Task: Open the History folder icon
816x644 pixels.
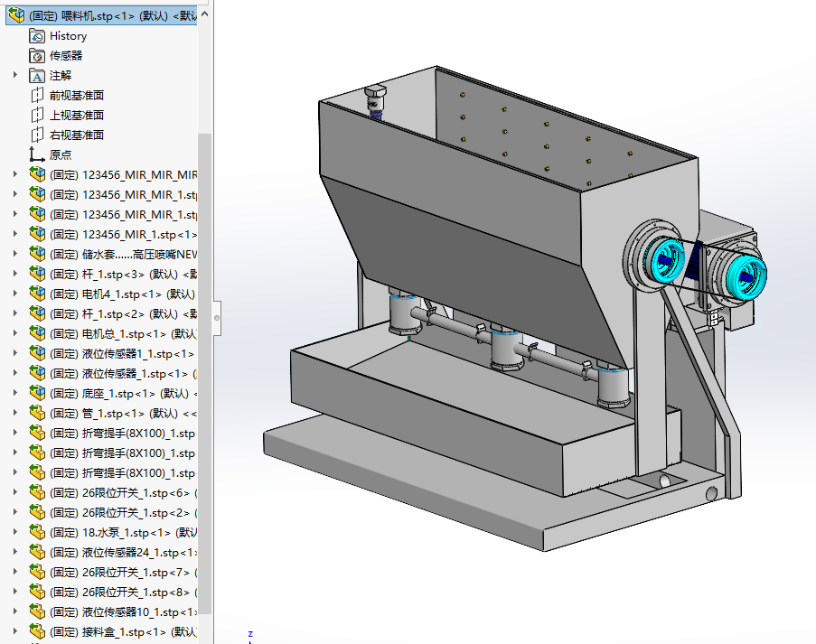Action: [37, 36]
